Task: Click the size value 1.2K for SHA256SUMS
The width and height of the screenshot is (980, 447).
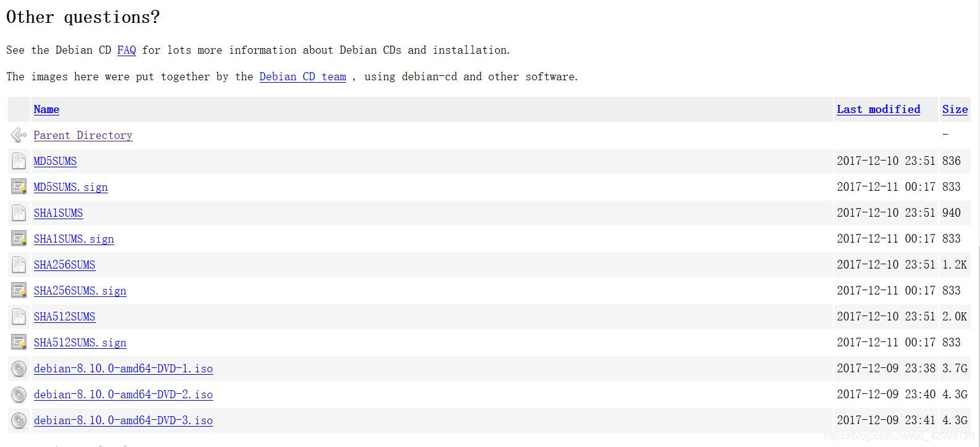Action: (x=955, y=265)
